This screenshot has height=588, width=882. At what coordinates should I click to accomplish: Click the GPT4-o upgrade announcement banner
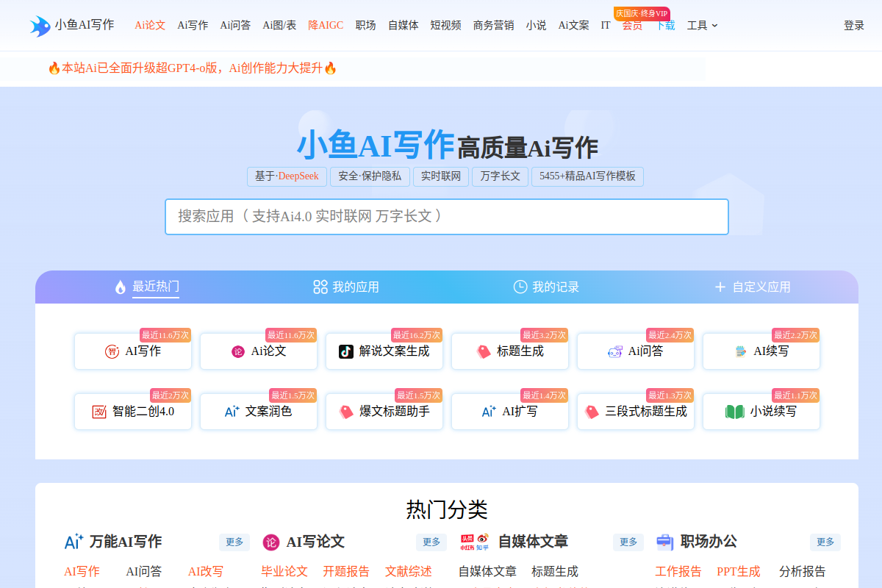[x=193, y=68]
